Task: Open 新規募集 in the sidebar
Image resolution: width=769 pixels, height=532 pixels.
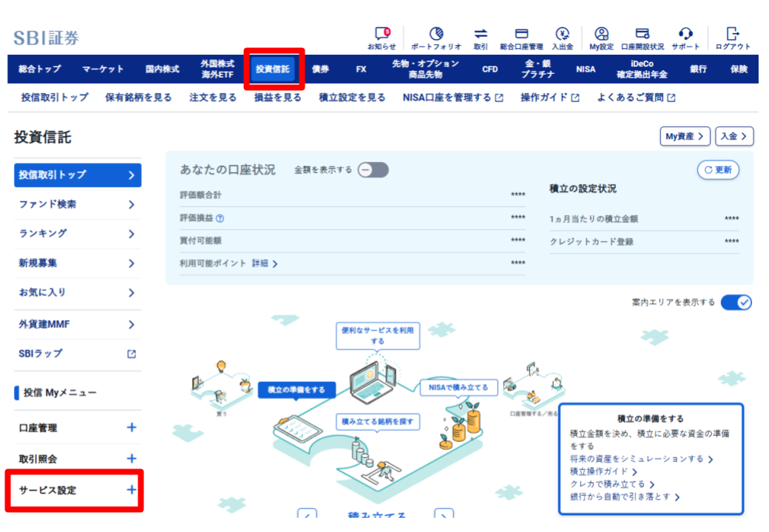Action: (78, 263)
